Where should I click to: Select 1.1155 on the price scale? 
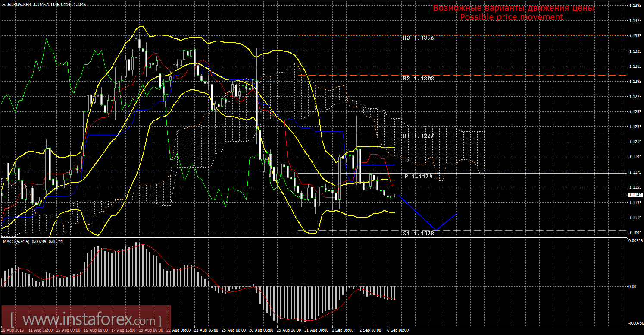[x=635, y=187]
